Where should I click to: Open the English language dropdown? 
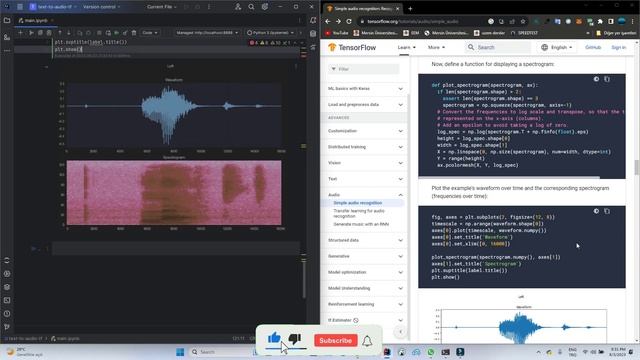557,47
